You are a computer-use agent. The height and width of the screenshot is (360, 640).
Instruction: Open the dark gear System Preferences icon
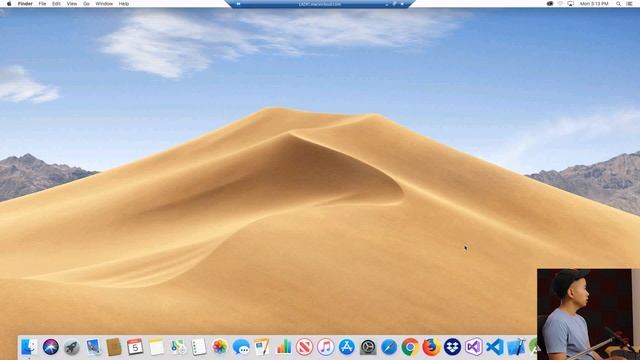point(368,347)
